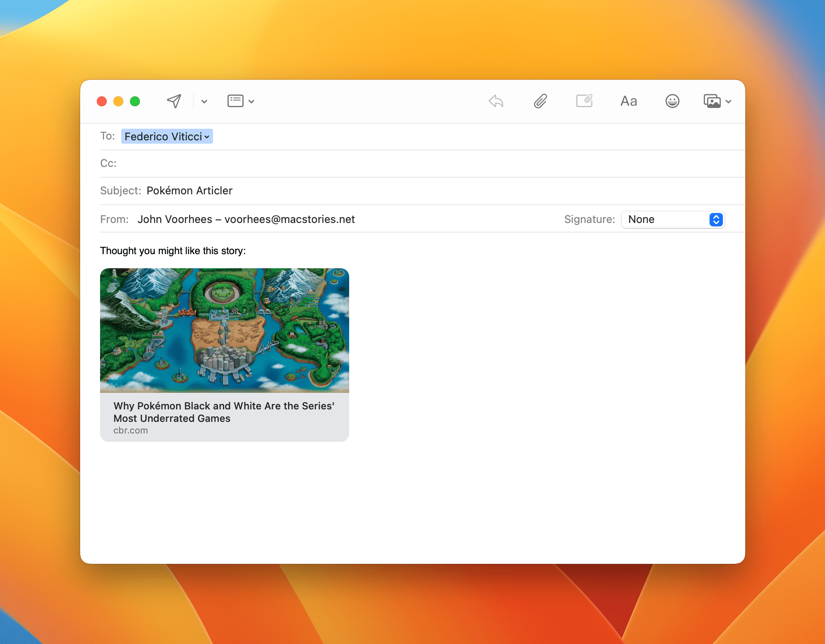Click into the Cc field

[x=423, y=164]
